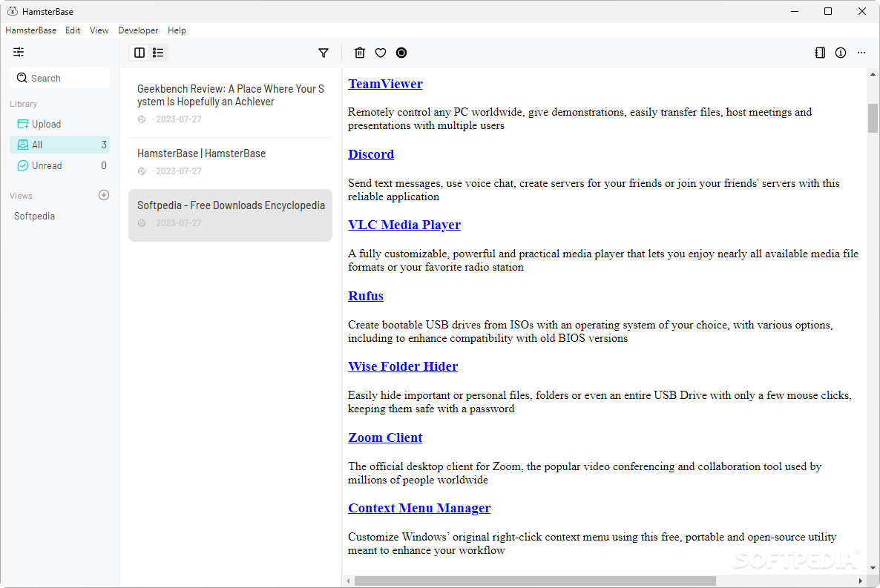This screenshot has width=880, height=588.
Task: Follow the VLC Media Player link
Action: point(404,225)
